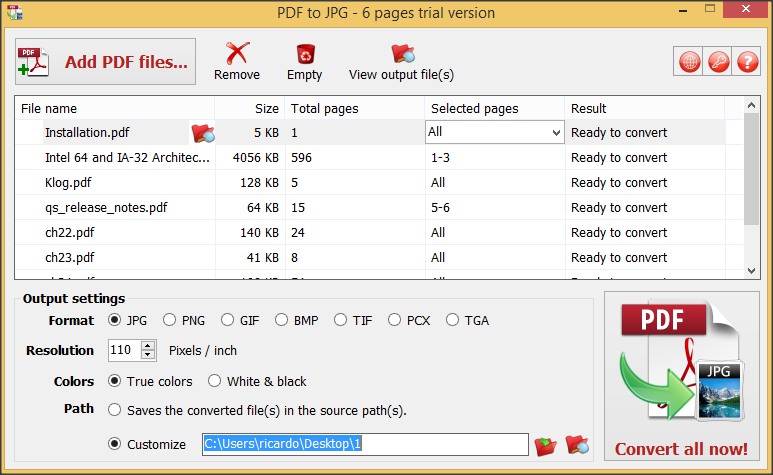
Task: Click the Result column header
Action: click(644, 108)
